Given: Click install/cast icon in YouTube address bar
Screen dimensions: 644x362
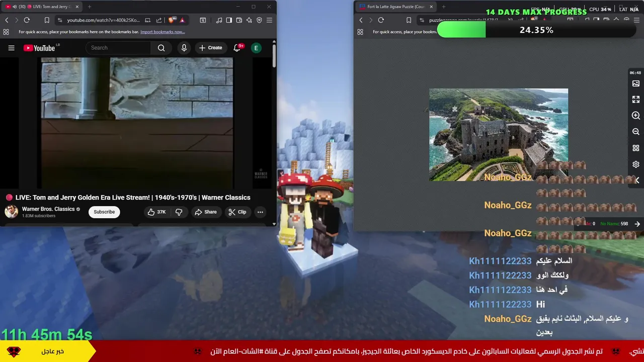Looking at the screenshot, I should pyautogui.click(x=147, y=20).
